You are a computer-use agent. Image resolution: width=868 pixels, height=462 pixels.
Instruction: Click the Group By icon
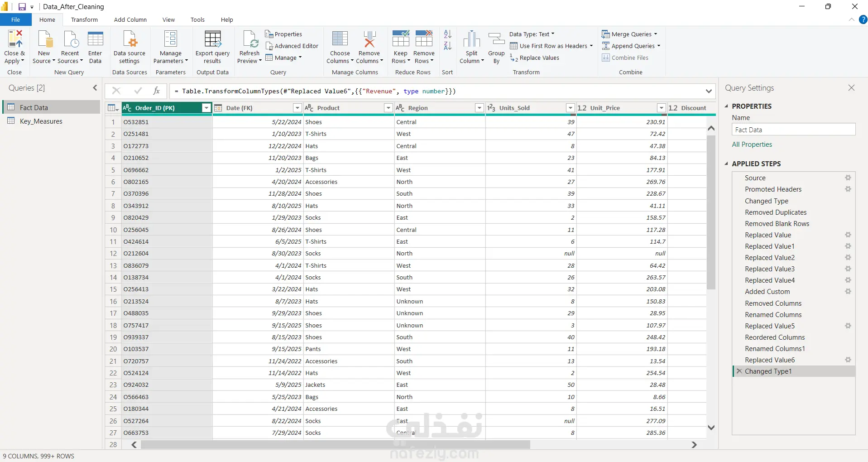pyautogui.click(x=497, y=39)
